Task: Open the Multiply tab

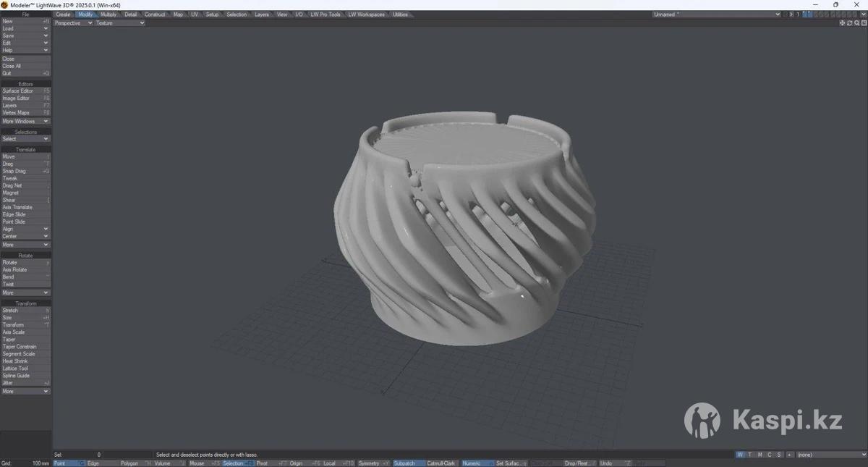Action: (109, 14)
